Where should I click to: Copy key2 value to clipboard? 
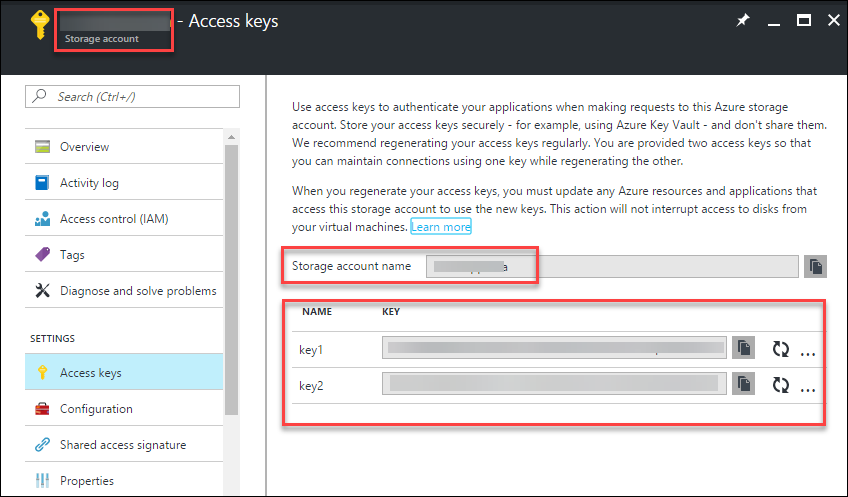[744, 384]
